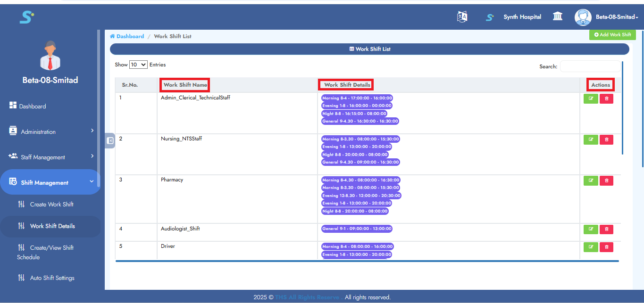
Task: Click the user avatar icon in top bar
Action: 583,17
